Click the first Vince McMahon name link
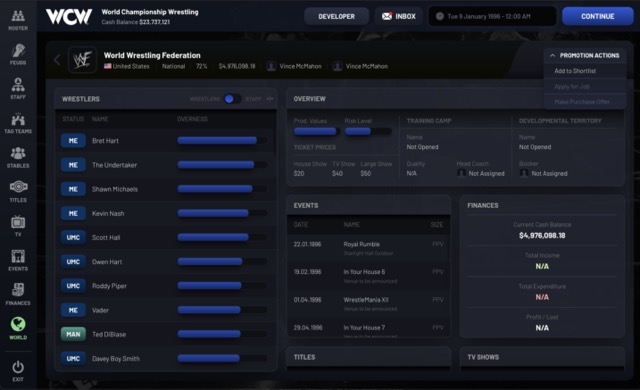The height and width of the screenshot is (390, 640). click(x=300, y=66)
